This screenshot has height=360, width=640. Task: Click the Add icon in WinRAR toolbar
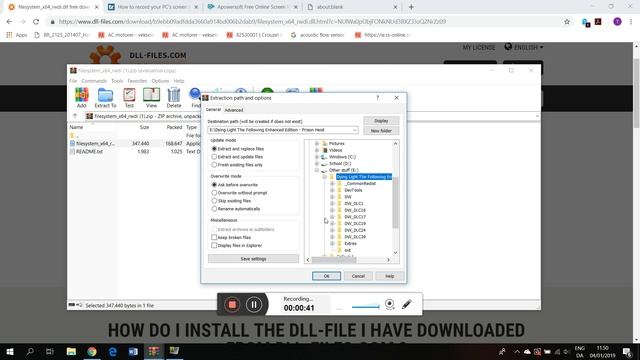pos(82,97)
